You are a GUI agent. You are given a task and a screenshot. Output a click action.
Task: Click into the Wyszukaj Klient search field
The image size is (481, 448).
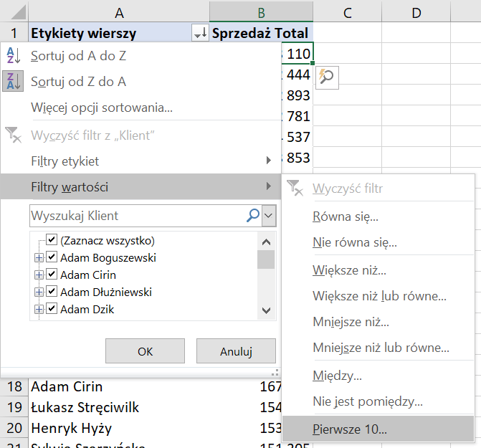point(136,215)
